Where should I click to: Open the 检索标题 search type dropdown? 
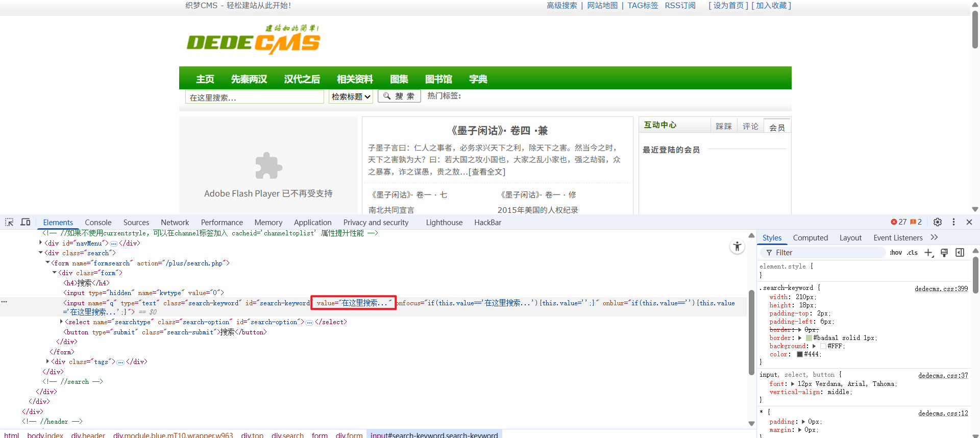pyautogui.click(x=351, y=96)
